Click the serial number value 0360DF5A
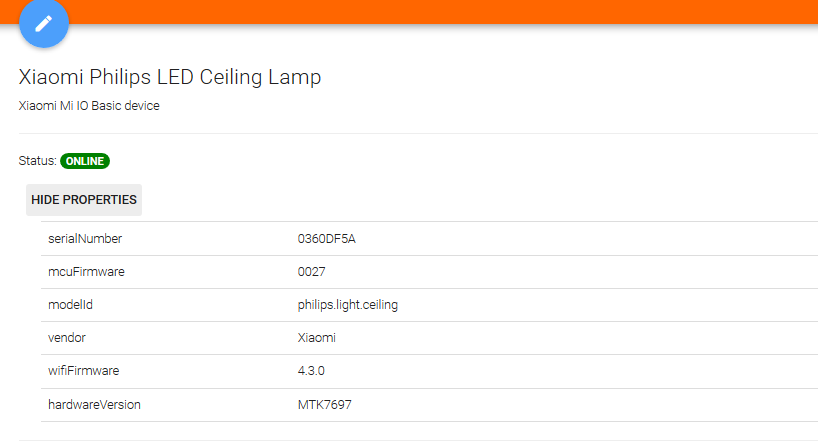The image size is (818, 444). tap(326, 239)
